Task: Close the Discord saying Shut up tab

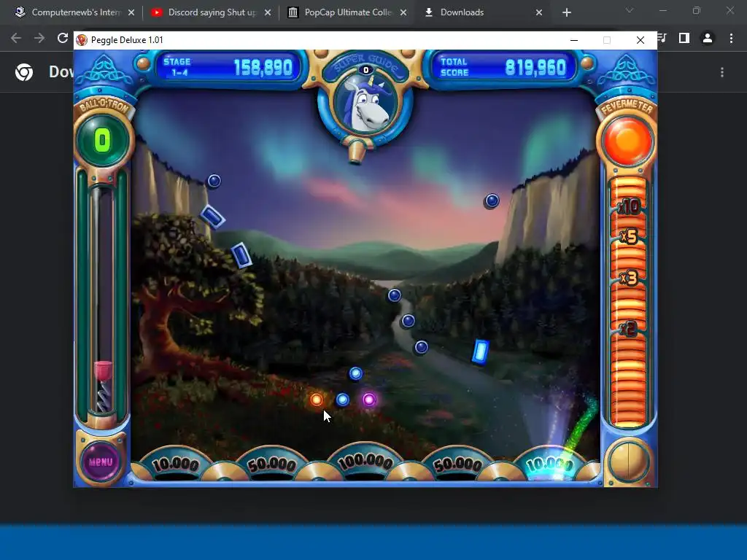Action: (268, 12)
